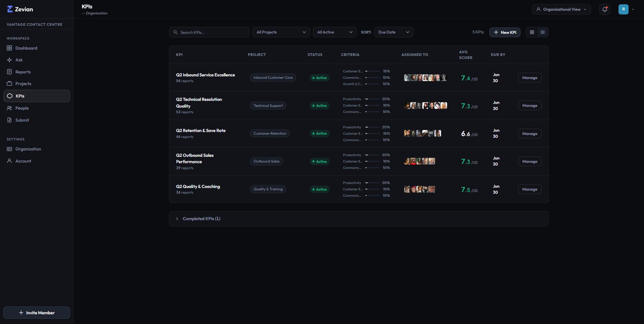Click Invite Member button

[37, 313]
